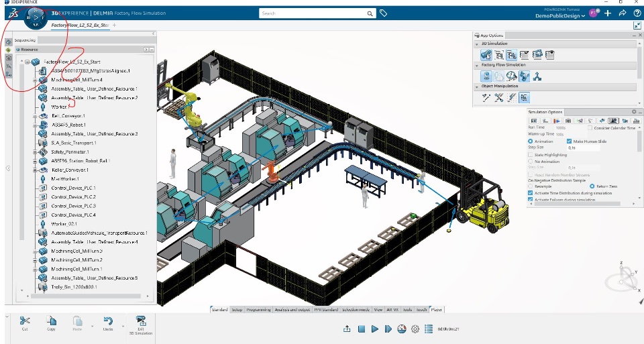The image size is (644, 344).
Task: Open the Tools tab
Action: 407,310
